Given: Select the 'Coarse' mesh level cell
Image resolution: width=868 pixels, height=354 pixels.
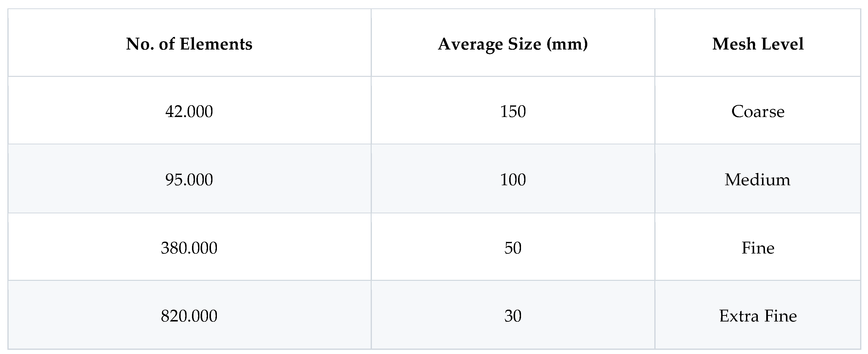Looking at the screenshot, I should pos(758,111).
